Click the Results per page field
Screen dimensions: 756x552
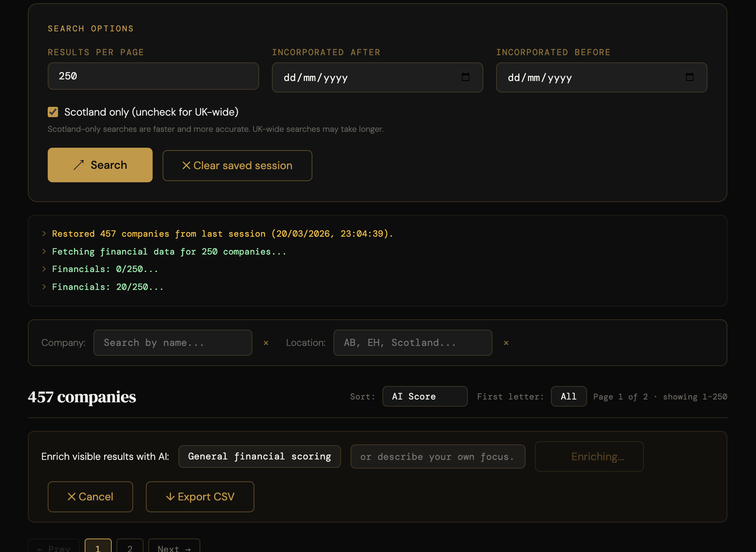point(153,76)
